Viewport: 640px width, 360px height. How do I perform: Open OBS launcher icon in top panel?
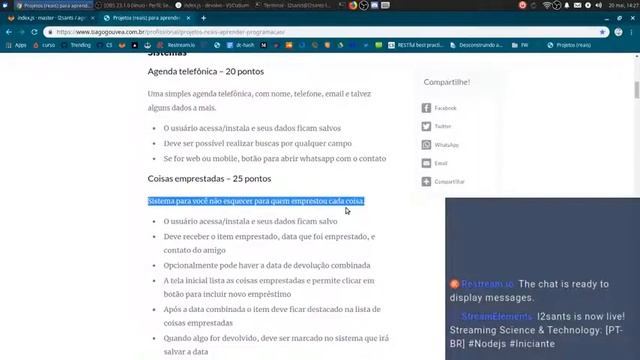pos(364,5)
